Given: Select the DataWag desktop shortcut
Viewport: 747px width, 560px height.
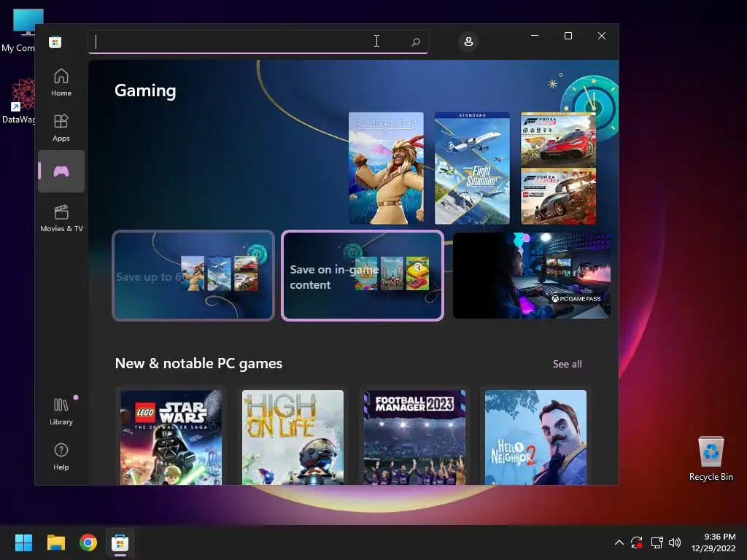Looking at the screenshot, I should (20, 101).
